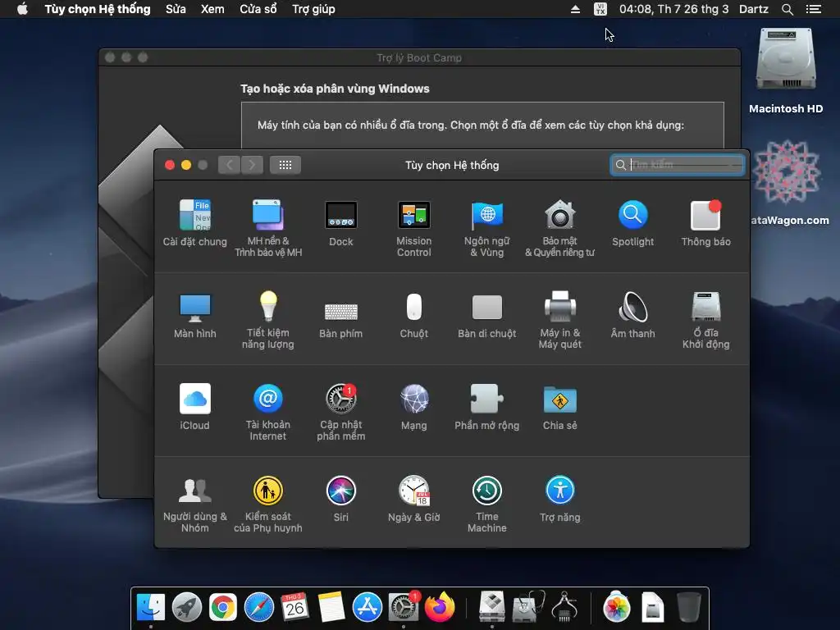840x630 pixels.
Task: Go back in System Preferences toolbar
Action: pyautogui.click(x=230, y=165)
